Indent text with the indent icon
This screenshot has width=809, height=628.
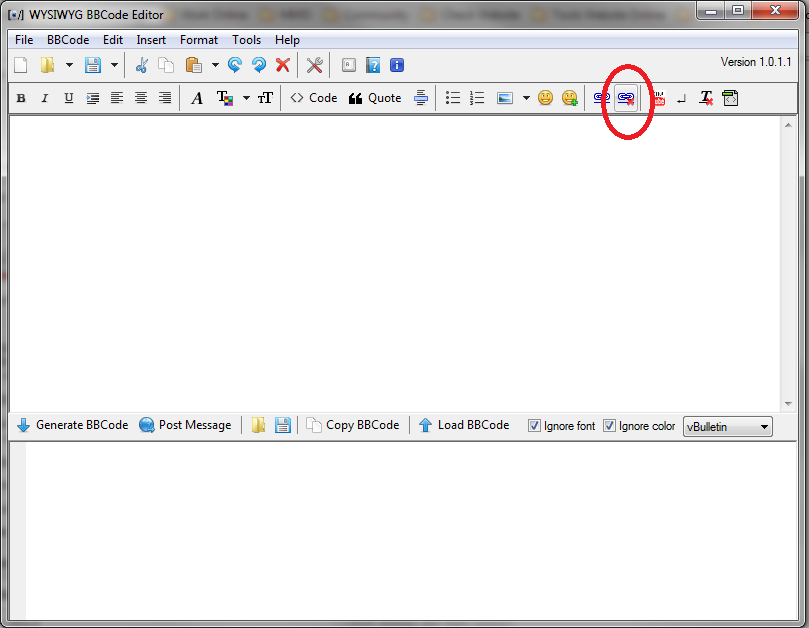click(x=93, y=98)
